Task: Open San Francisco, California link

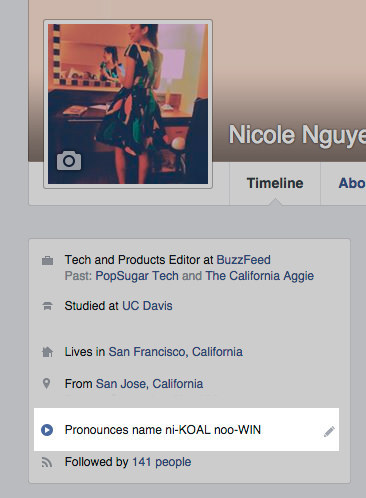Action: coord(176,352)
